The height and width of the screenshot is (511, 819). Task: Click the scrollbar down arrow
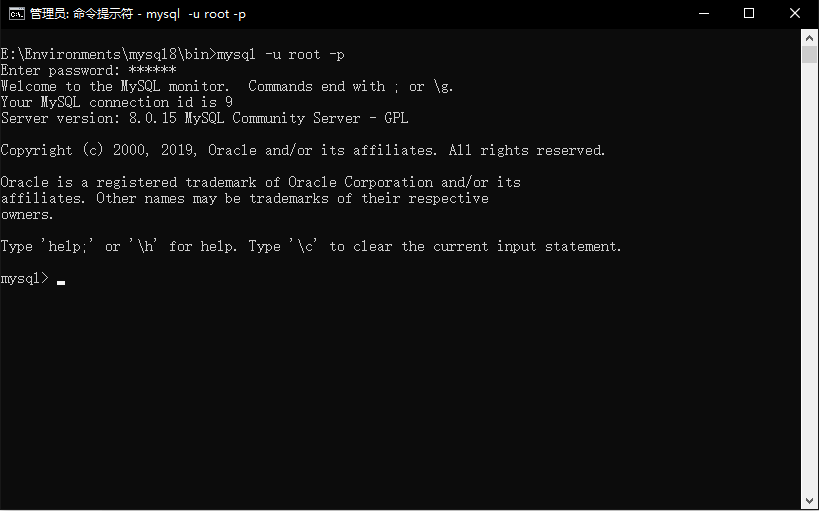(x=809, y=501)
